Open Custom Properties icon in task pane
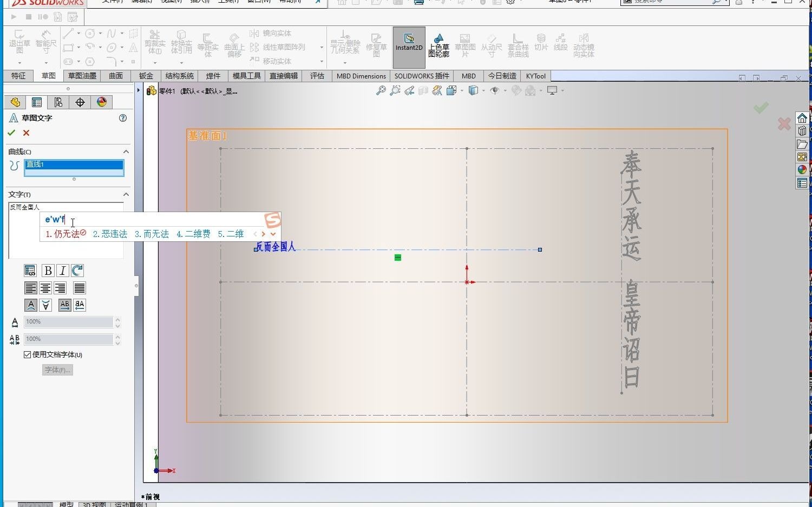This screenshot has height=507, width=812. click(x=802, y=183)
